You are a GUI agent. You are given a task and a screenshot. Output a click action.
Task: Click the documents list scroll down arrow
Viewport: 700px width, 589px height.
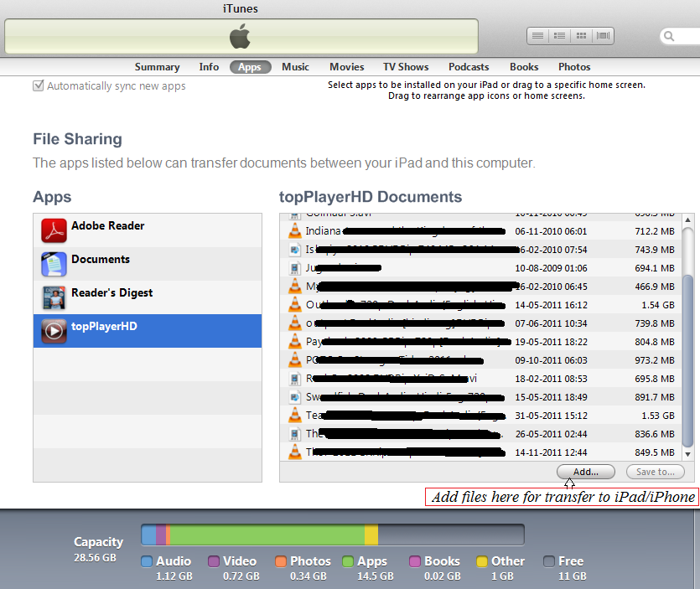(688, 454)
